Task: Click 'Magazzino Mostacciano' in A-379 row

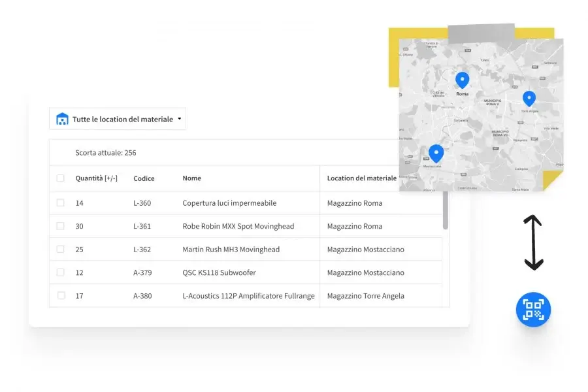Action: coord(366,273)
